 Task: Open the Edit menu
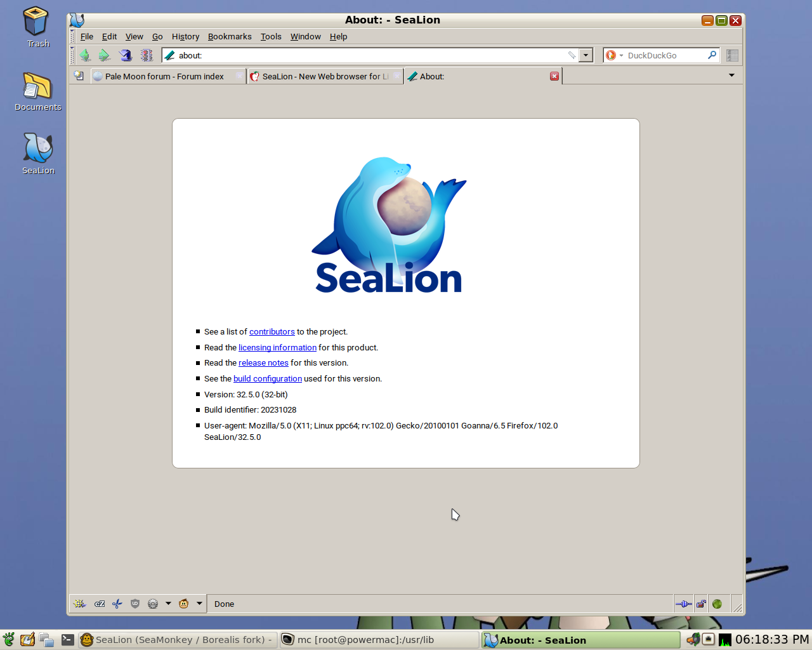tap(109, 37)
